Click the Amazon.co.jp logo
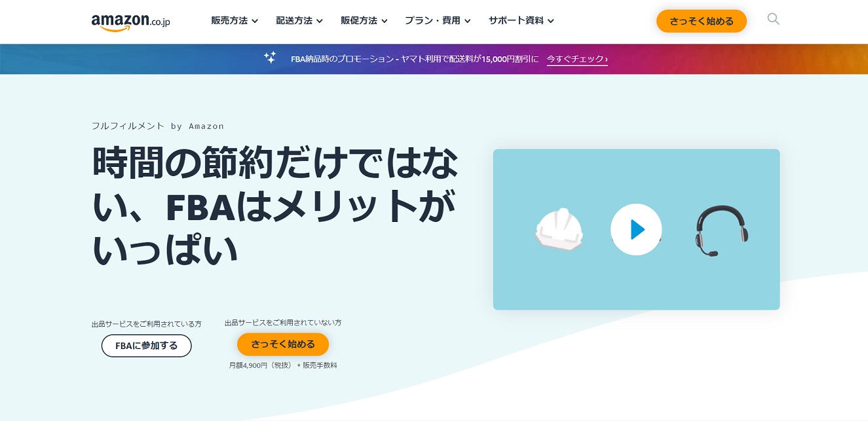868x421 pixels. coord(130,21)
